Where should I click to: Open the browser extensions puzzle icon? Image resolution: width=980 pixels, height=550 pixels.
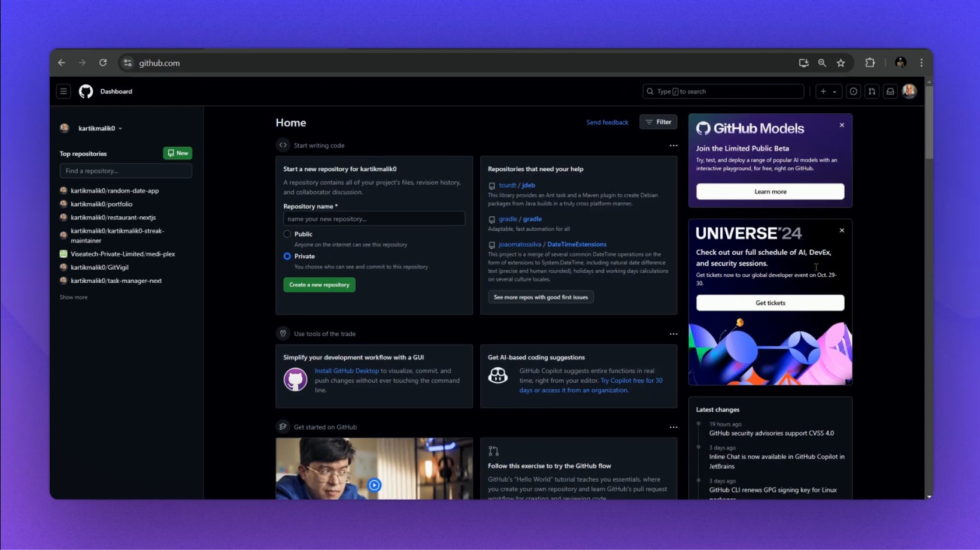[870, 63]
